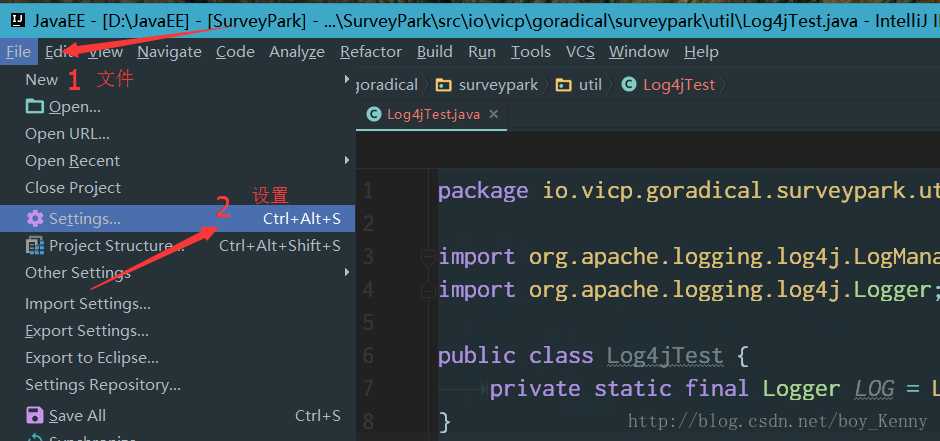This screenshot has height=441, width=940.
Task: Open the Help menu
Action: [701, 52]
